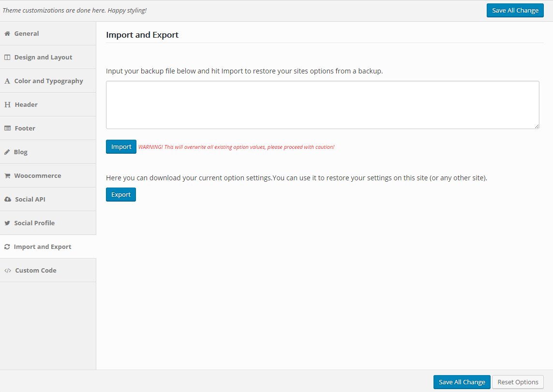Click the font icon for Color and Typography

(7, 81)
